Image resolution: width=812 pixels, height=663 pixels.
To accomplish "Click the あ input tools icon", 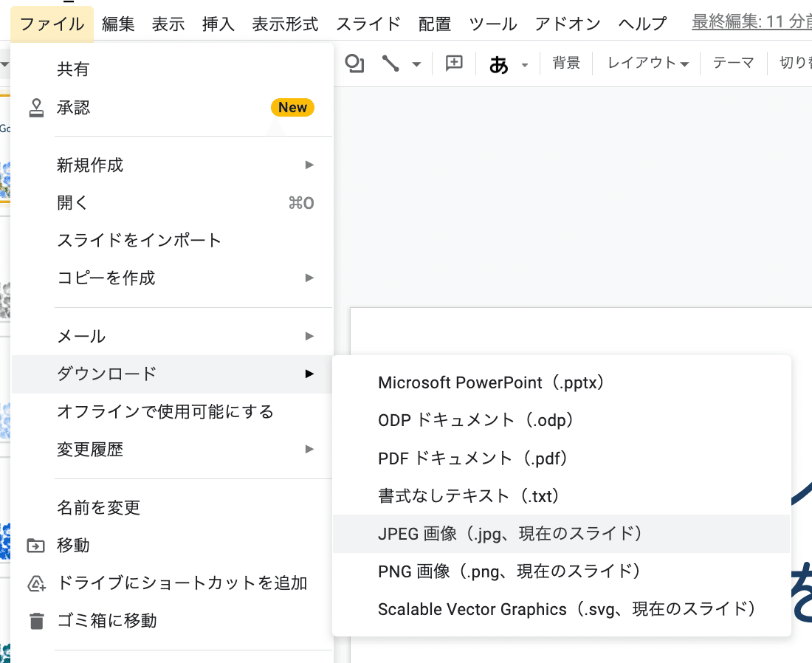I will click(499, 65).
